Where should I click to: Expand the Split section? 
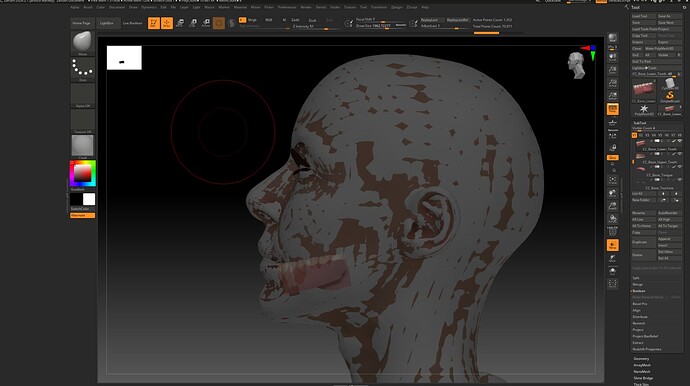[x=636, y=278]
